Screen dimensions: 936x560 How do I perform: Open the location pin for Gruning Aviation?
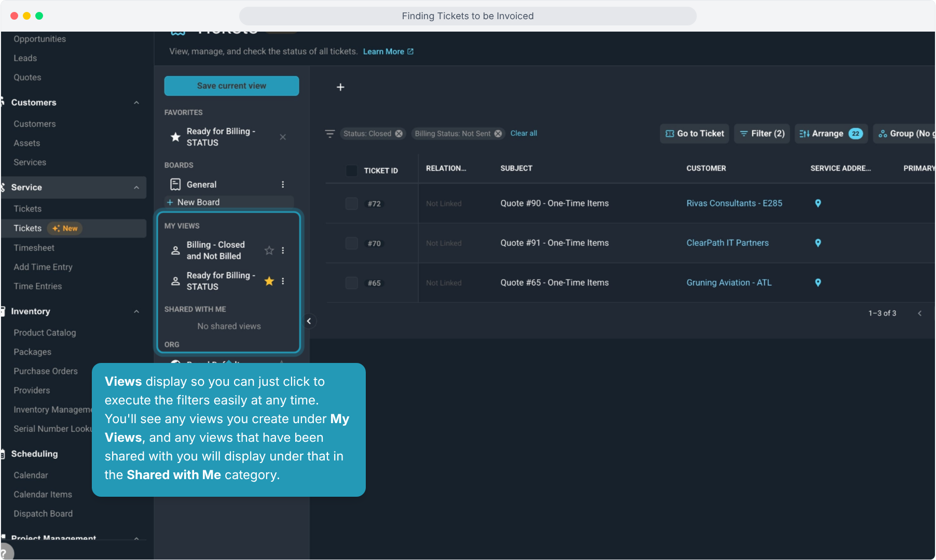coord(818,283)
